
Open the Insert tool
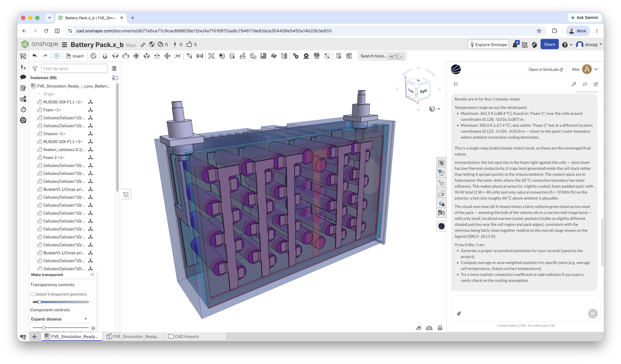pyautogui.click(x=75, y=56)
